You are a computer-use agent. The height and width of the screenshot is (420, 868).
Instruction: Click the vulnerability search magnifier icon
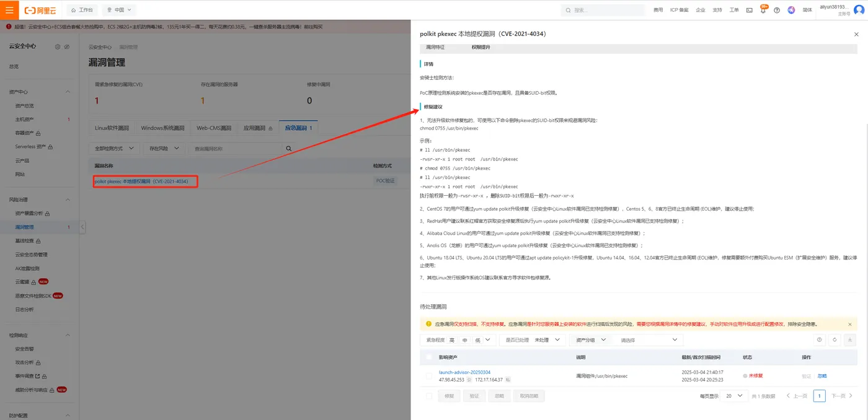click(288, 149)
